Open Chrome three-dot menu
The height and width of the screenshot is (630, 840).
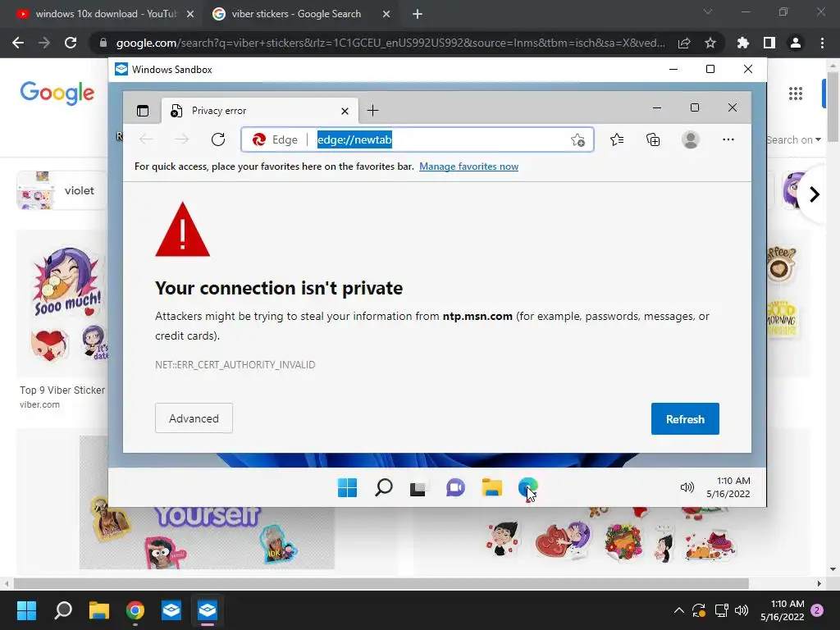click(x=822, y=43)
